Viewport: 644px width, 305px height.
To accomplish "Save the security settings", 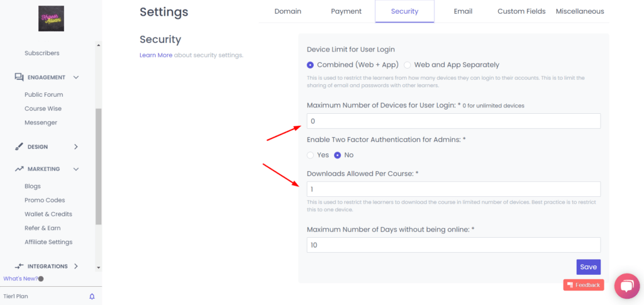I will (588, 267).
